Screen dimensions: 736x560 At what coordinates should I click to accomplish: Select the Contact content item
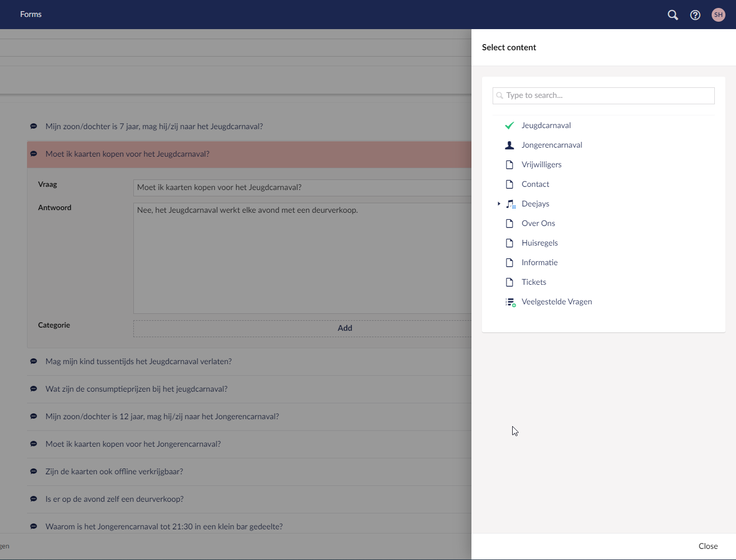(535, 184)
